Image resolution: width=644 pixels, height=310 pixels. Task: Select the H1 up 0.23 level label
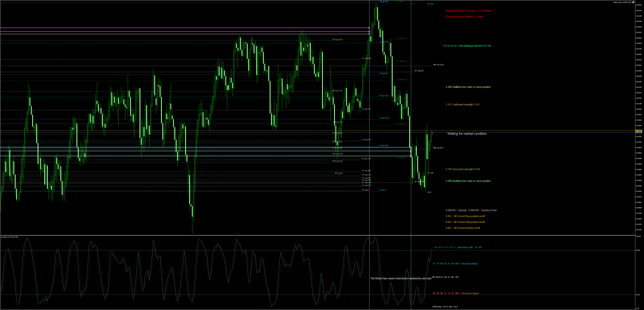pyautogui.click(x=366, y=185)
